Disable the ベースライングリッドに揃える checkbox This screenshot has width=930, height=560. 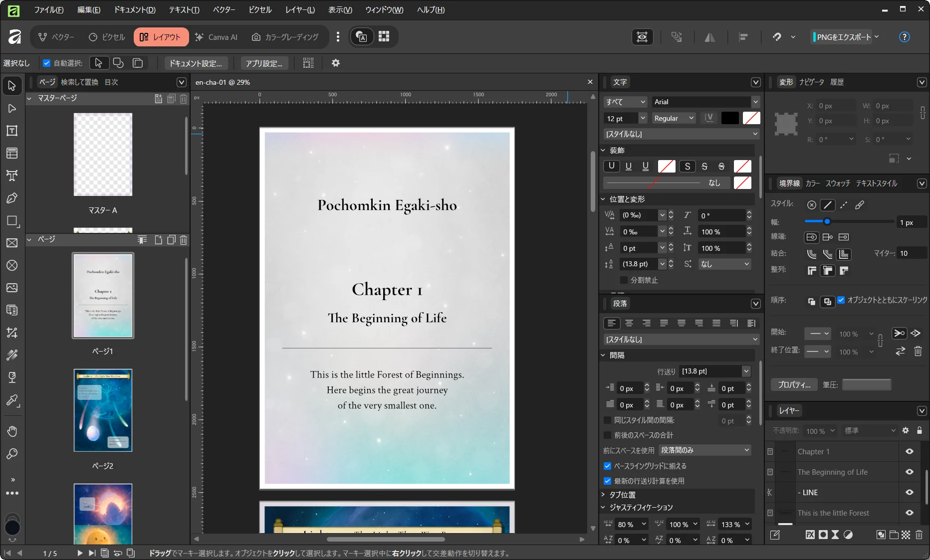point(607,466)
